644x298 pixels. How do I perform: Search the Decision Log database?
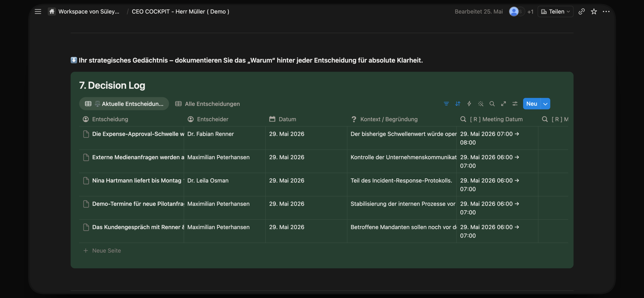tap(492, 104)
